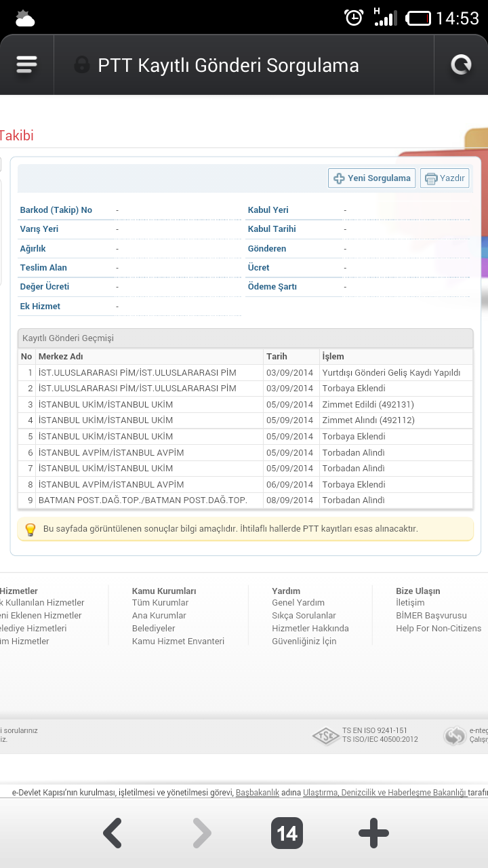Click the Barkod (Takip) No label

[56, 210]
